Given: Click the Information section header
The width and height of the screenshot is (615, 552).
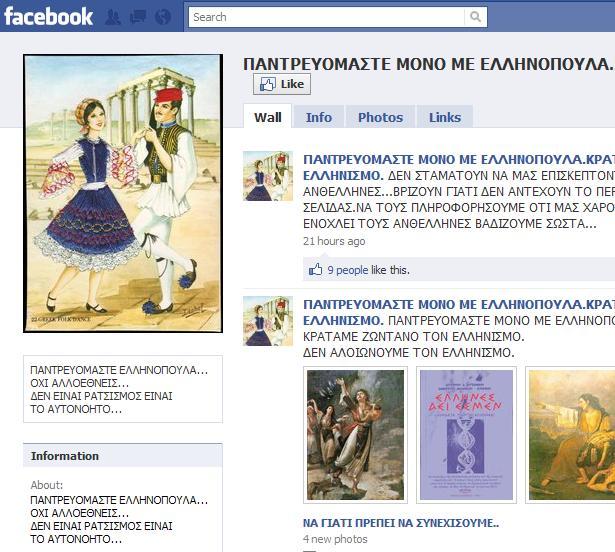Looking at the screenshot, I should 123,455.
